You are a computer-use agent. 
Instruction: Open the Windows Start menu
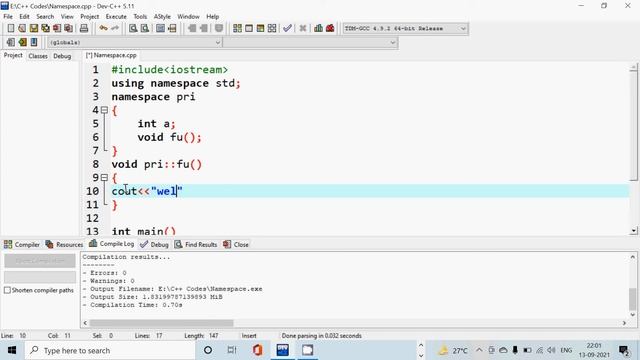coord(12,350)
